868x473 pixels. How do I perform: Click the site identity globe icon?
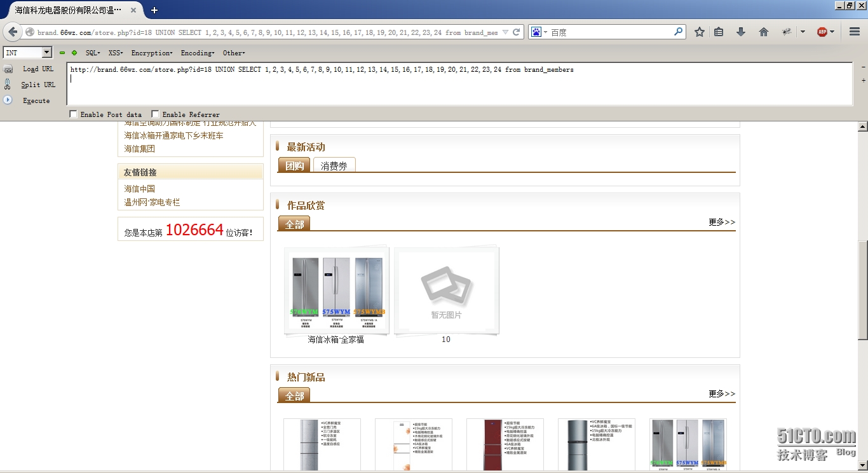click(29, 32)
